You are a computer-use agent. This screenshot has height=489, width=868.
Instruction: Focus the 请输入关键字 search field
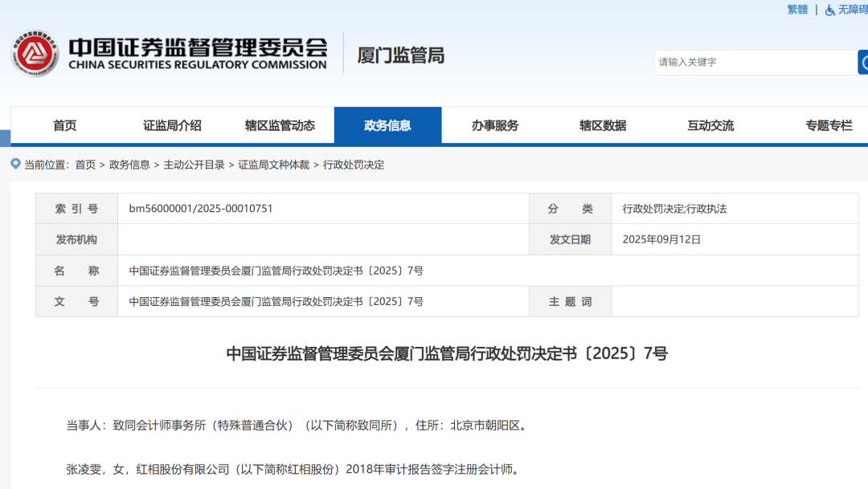tap(755, 62)
